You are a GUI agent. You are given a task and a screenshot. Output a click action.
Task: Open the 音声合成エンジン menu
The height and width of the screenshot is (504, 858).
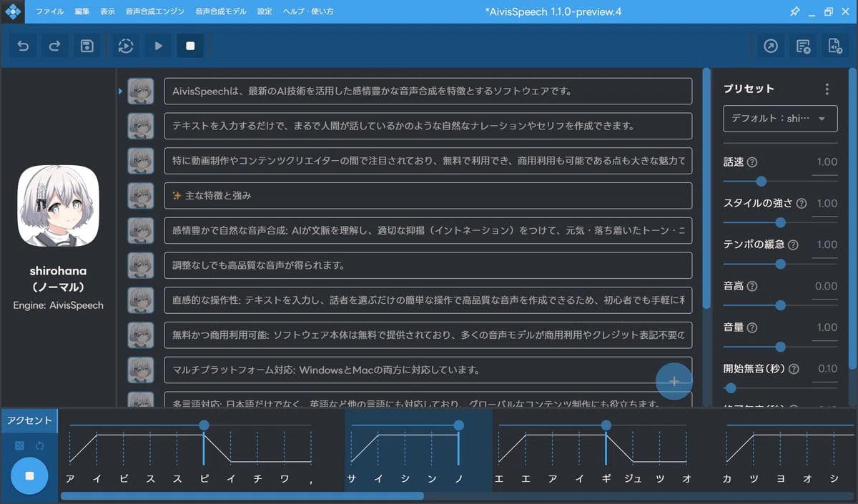point(154,11)
